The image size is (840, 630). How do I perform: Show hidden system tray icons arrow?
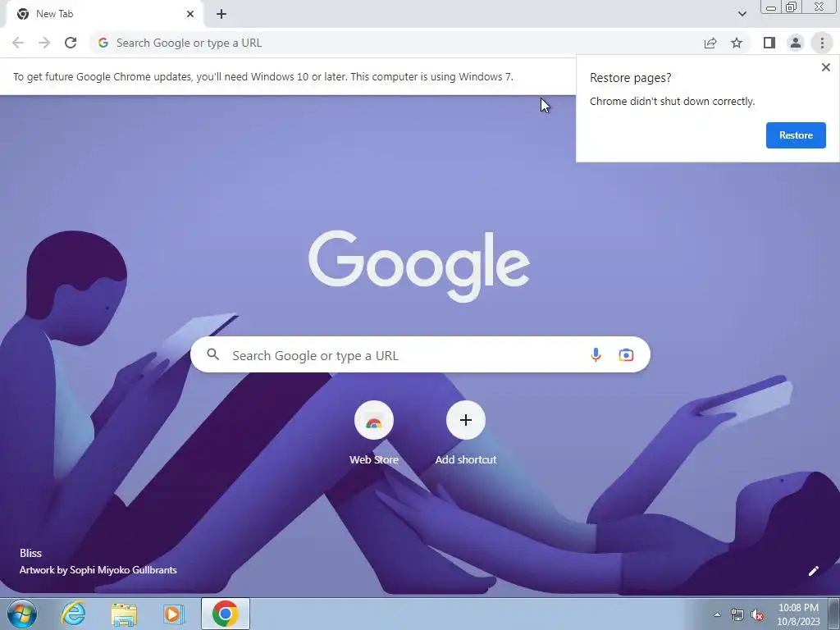[x=717, y=614]
